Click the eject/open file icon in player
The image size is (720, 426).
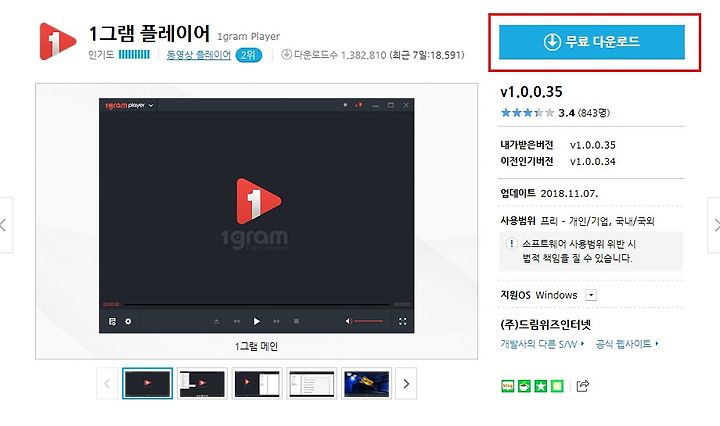pos(216,321)
